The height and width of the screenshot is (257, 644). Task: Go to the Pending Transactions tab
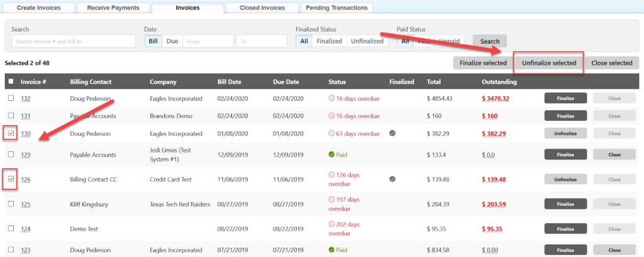click(336, 8)
